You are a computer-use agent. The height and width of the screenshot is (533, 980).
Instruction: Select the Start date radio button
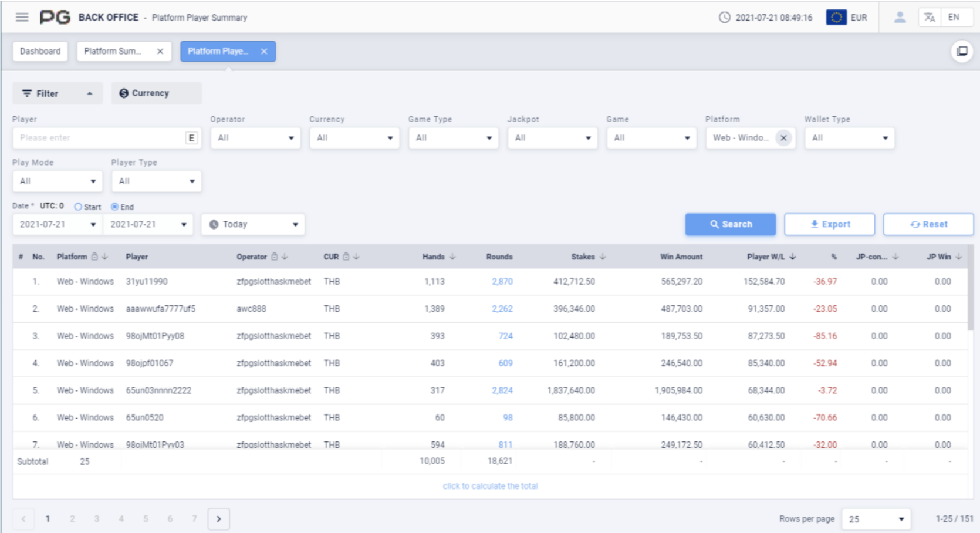coord(78,207)
